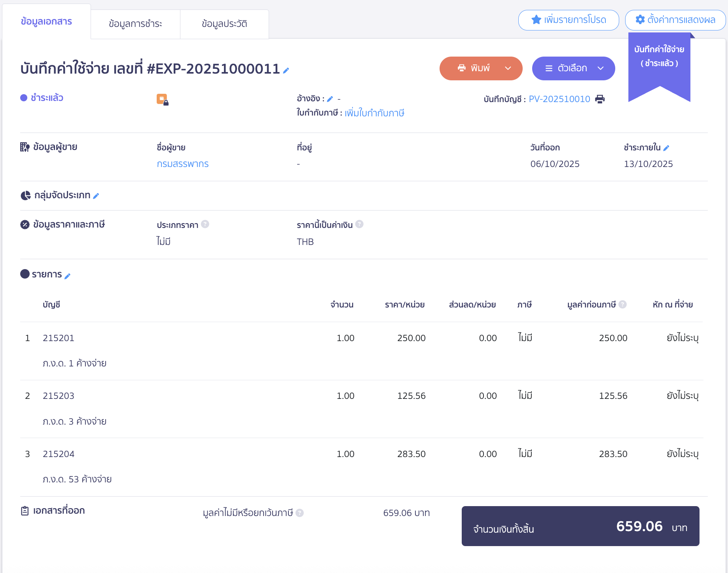Open the พิมพ์ print dropdown

508,68
